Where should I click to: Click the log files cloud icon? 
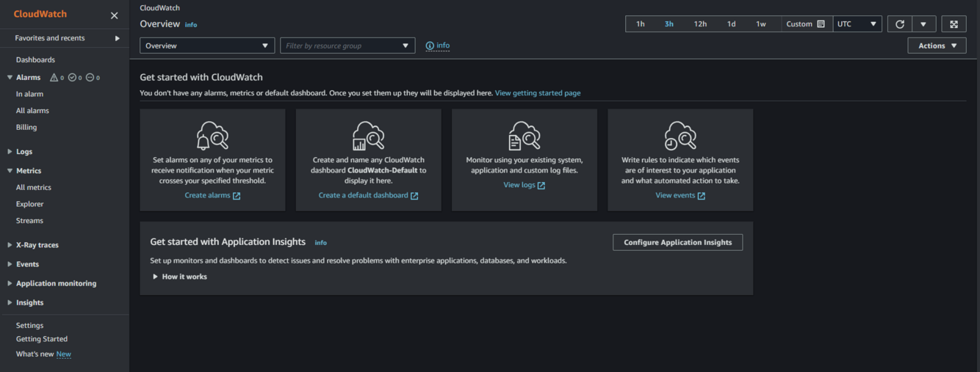(525, 136)
